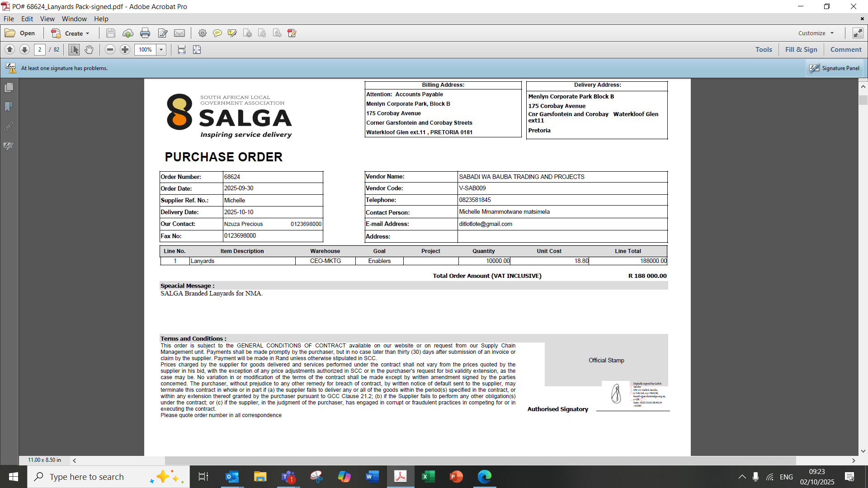
Task: Open the notification center icon
Action: pos(849,477)
